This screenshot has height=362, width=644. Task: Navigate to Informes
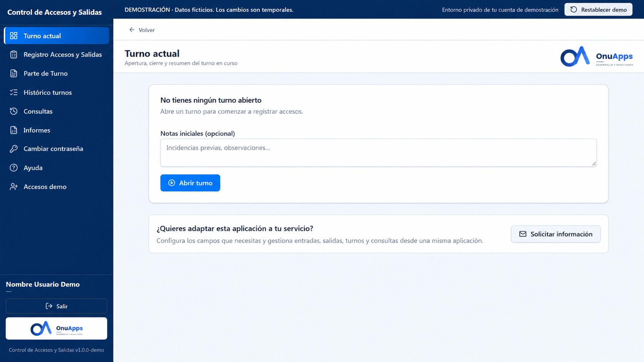point(57,130)
